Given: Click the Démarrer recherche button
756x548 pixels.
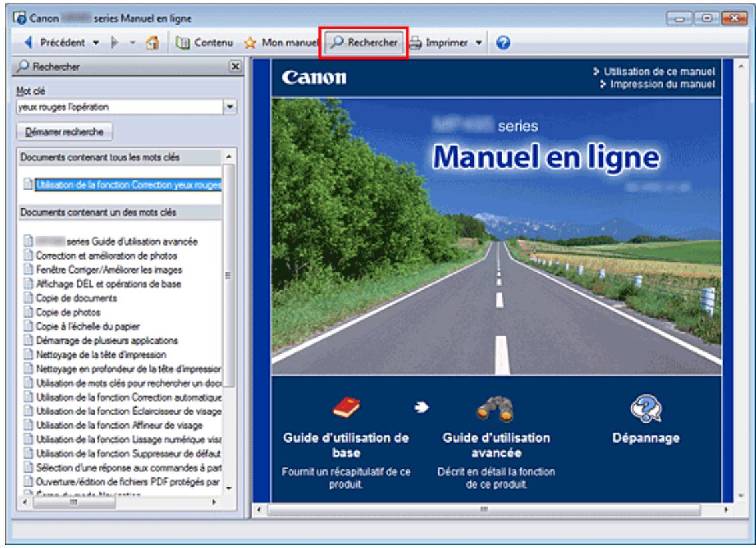Looking at the screenshot, I should (x=64, y=132).
